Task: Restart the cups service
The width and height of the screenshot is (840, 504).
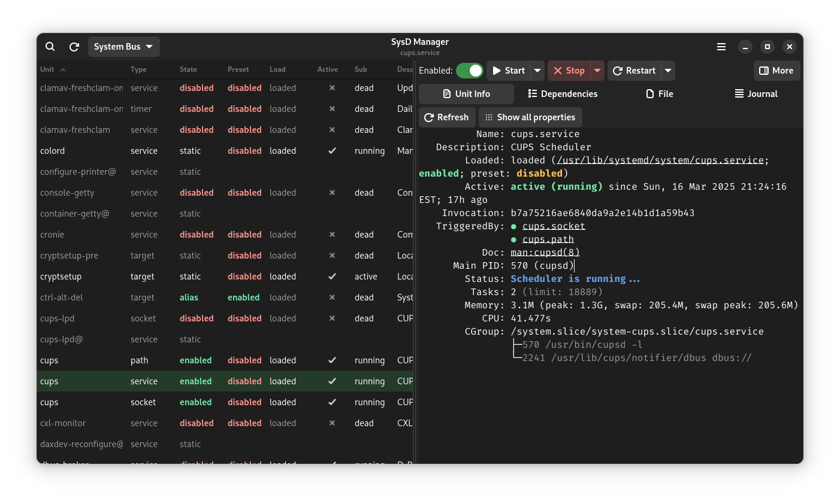Action: click(634, 71)
